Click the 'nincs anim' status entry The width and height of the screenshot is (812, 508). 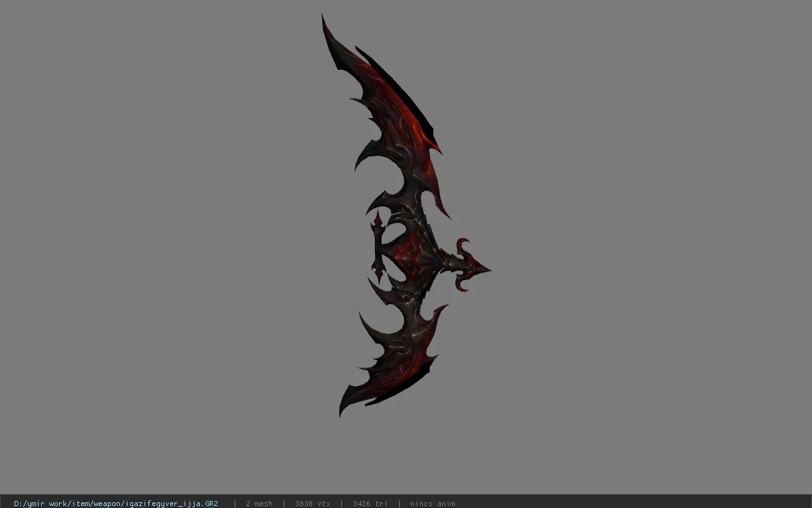pyautogui.click(x=433, y=504)
